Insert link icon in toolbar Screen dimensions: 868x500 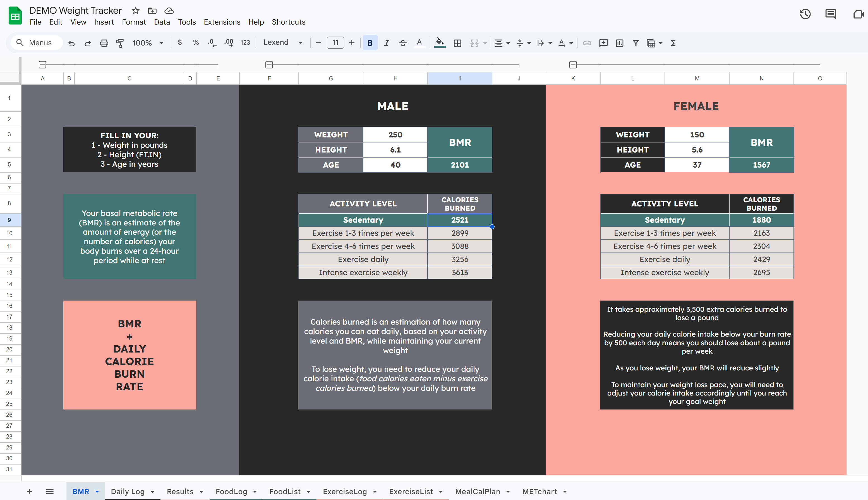point(587,43)
